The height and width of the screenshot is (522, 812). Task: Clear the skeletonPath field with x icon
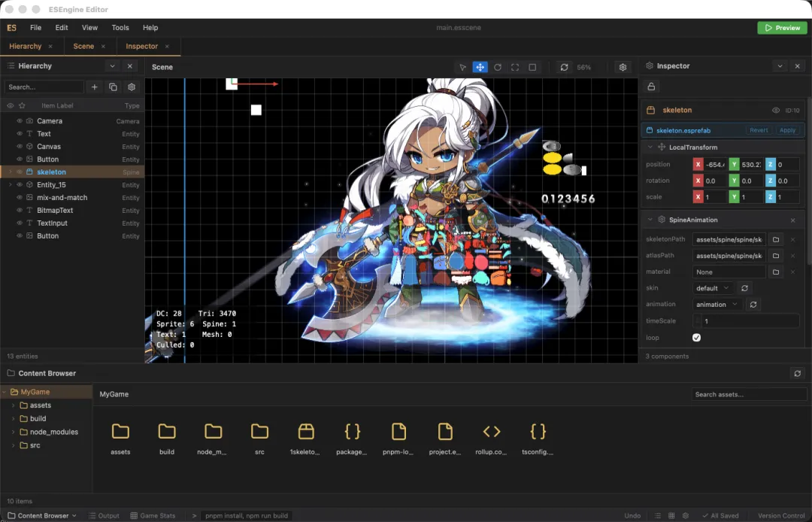click(793, 239)
